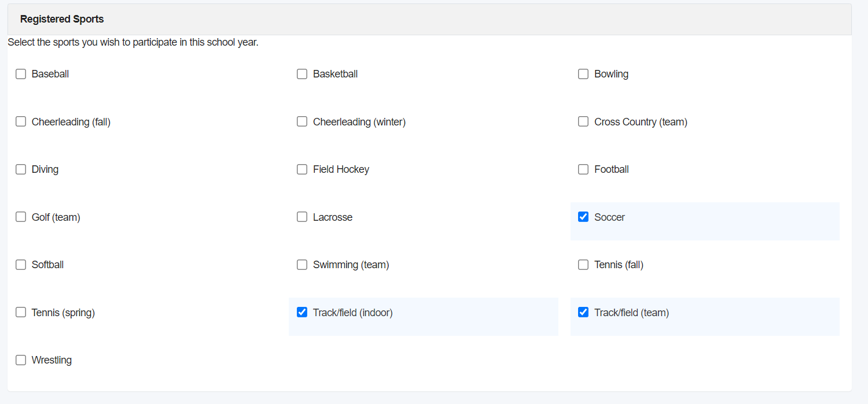
Task: Check the Diving option
Action: (21, 169)
